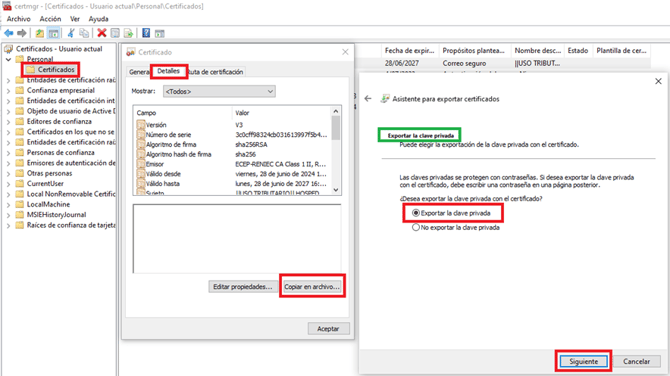Click the field list scrollbar thumb
Viewport: 670px width, 376px height.
[x=336, y=128]
